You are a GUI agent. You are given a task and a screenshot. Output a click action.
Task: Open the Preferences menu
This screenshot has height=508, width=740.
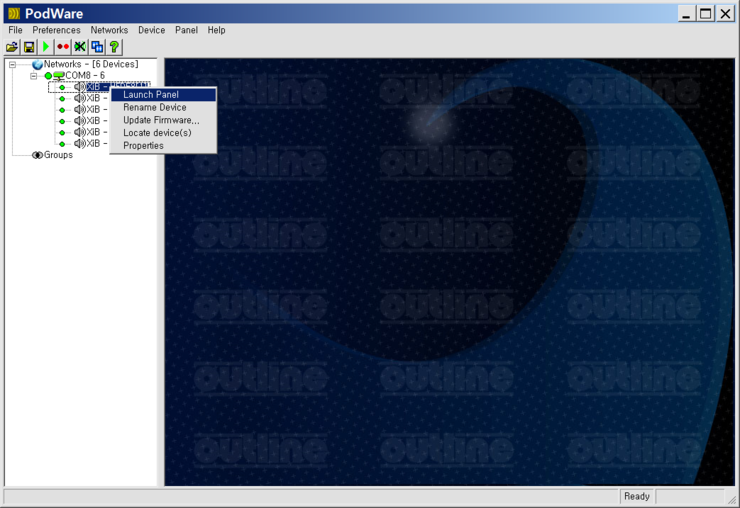[x=56, y=30]
